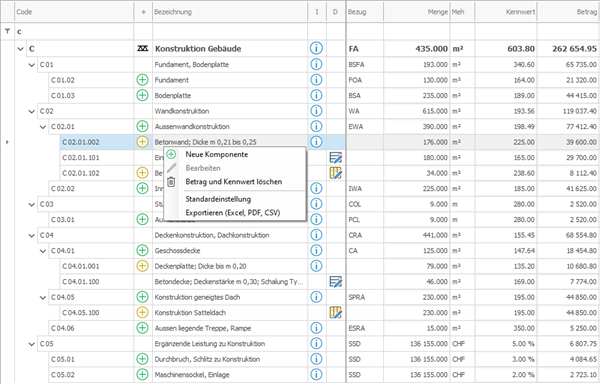Click green plus on C 04.06 row
This screenshot has height=384, width=600.
[142, 328]
